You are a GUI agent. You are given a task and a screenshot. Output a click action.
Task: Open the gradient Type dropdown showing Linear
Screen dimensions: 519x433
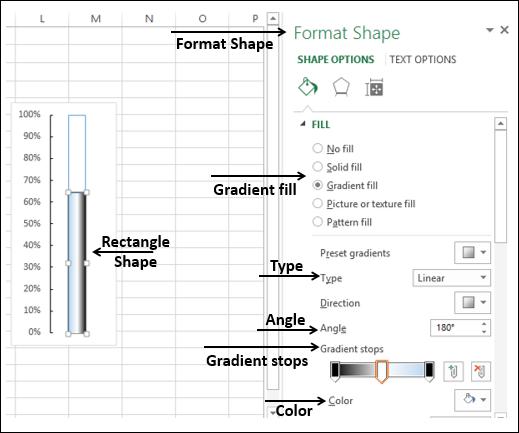pyautogui.click(x=451, y=278)
